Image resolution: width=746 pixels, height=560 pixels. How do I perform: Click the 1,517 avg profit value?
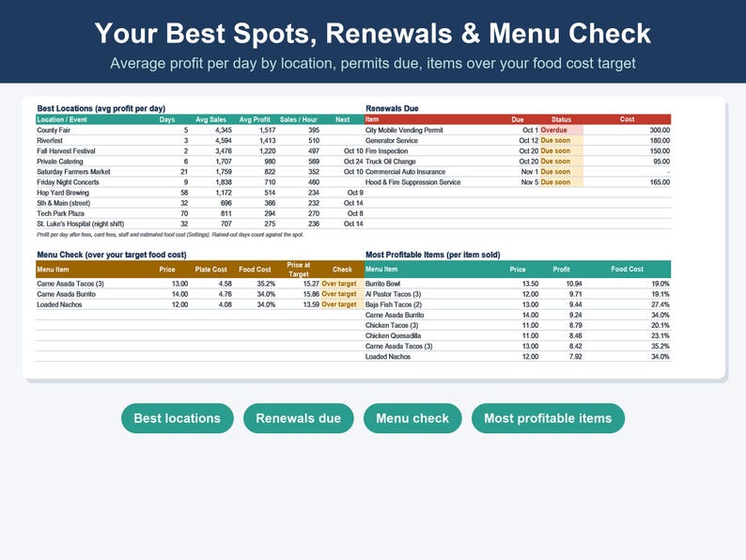click(x=268, y=130)
